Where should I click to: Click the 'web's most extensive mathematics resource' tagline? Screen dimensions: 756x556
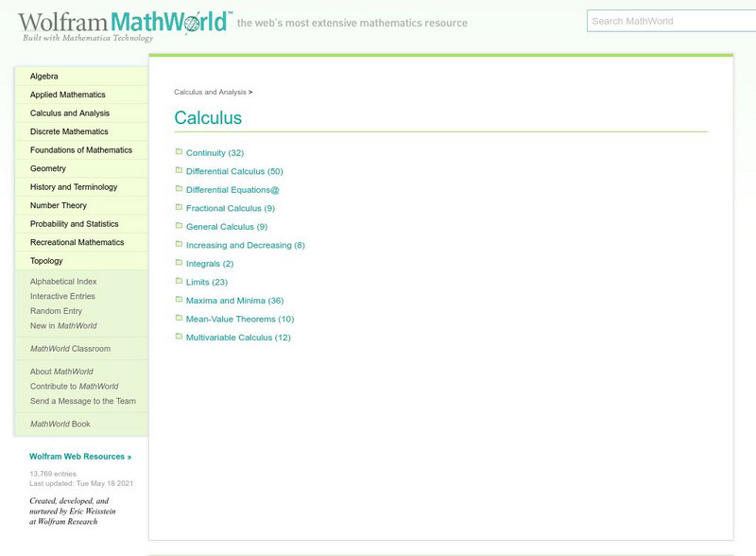point(352,23)
